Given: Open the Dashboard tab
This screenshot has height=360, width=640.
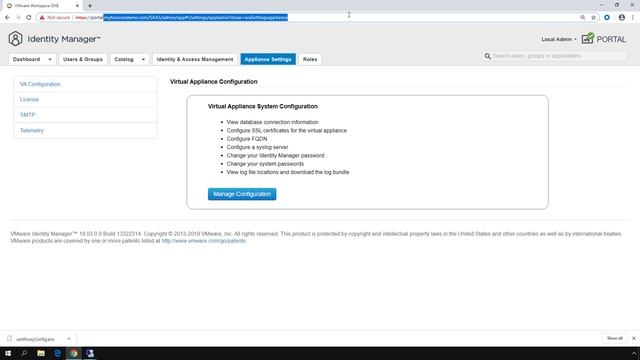Looking at the screenshot, I should (x=26, y=59).
